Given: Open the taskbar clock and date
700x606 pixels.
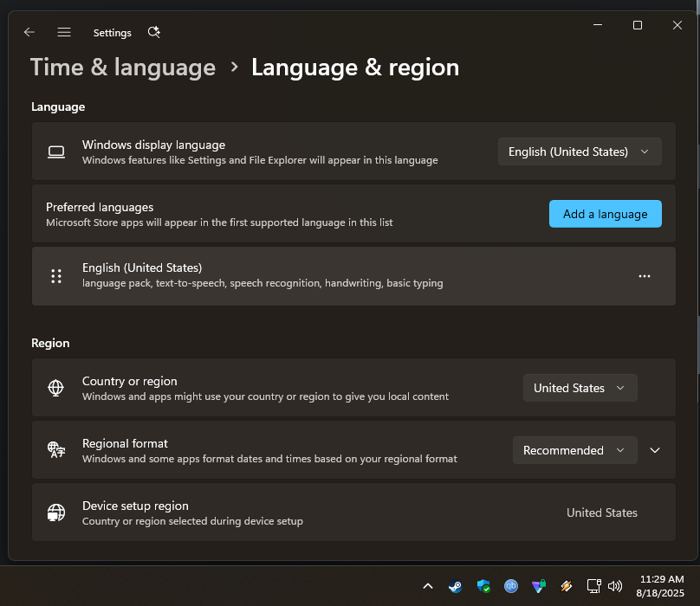Looking at the screenshot, I should point(662,586).
